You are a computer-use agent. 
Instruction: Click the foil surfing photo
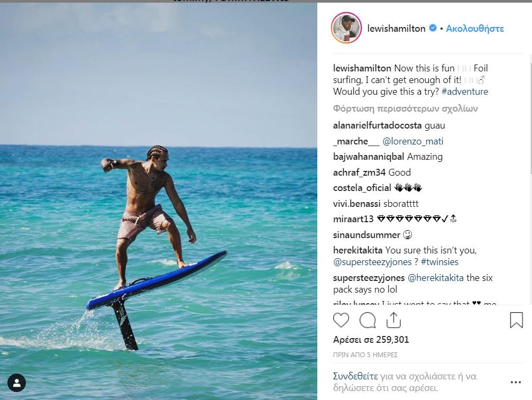[159, 201]
